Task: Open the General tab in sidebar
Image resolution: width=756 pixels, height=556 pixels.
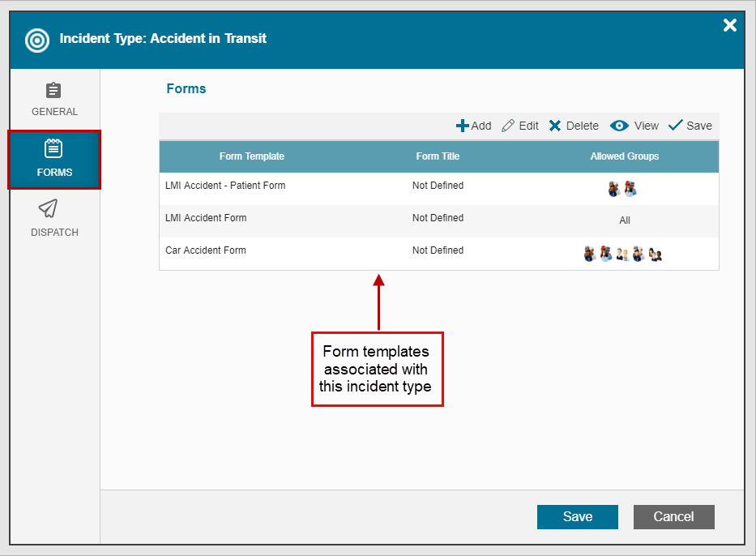Action: point(54,100)
